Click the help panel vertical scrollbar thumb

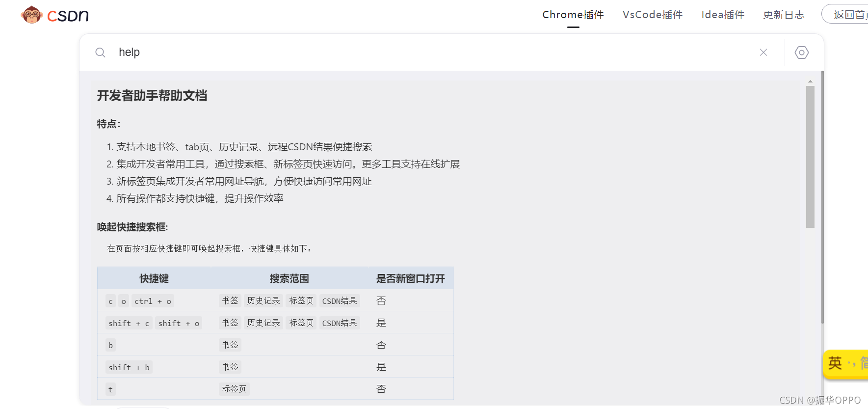point(810,157)
